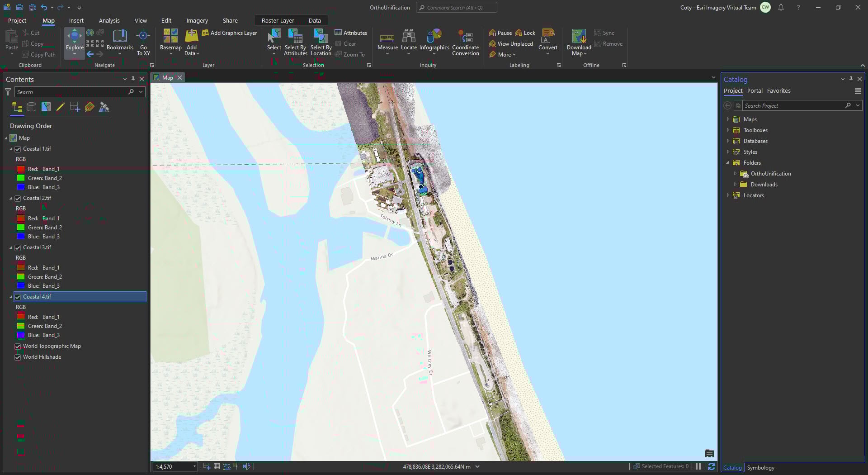This screenshot has width=868, height=475.
Task: Open the map scale dropdown
Action: click(194, 466)
